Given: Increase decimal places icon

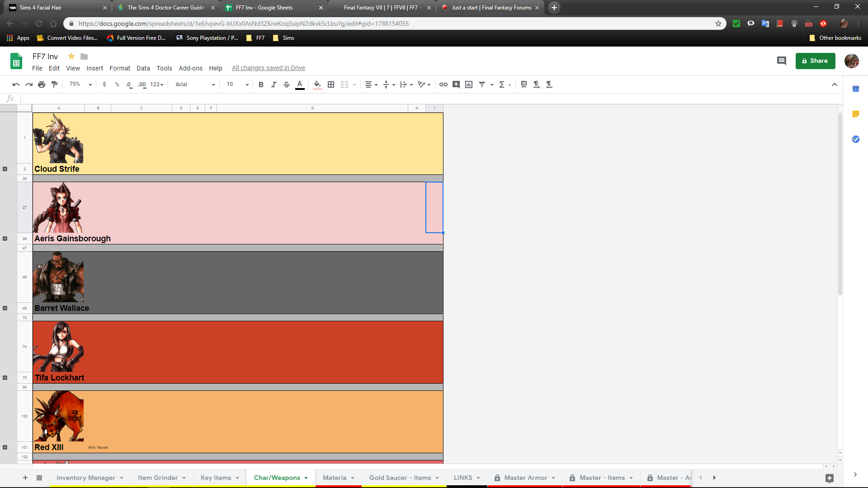Looking at the screenshot, I should pyautogui.click(x=142, y=84).
